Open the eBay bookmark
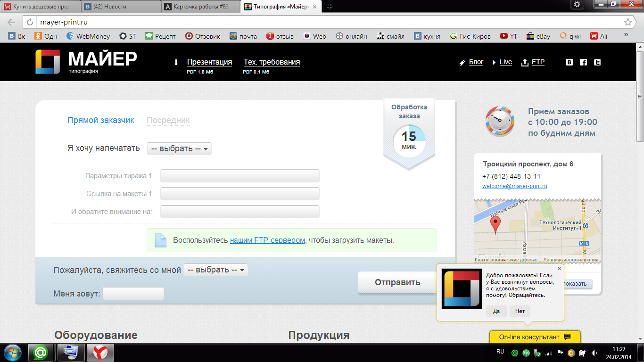 [538, 36]
